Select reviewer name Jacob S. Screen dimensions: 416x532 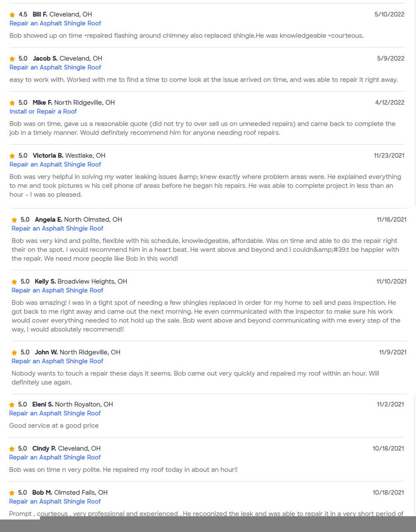coord(45,59)
